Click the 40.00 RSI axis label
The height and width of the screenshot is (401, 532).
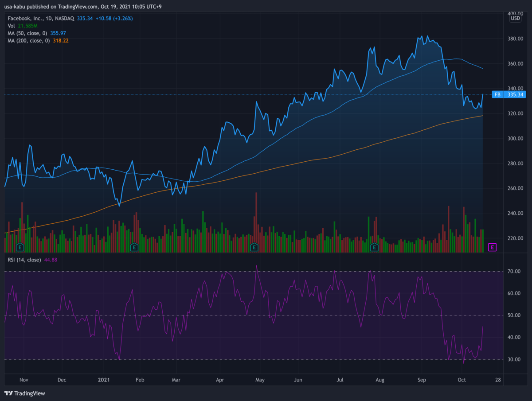coord(514,337)
